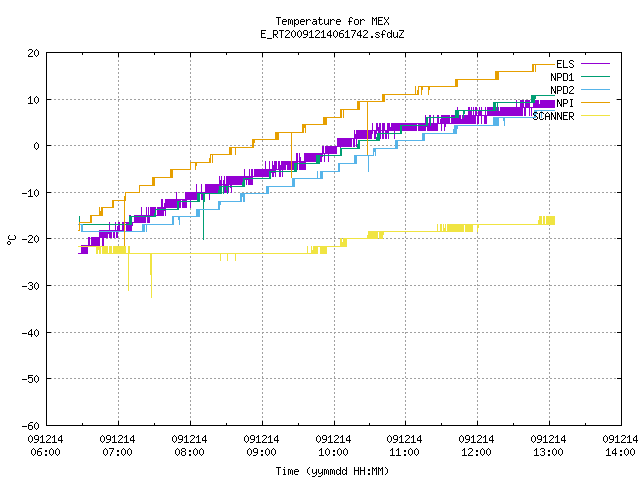The height and width of the screenshot is (480, 640).
Task: Click the x-axis tick label 091214 13:00
Action: (x=548, y=446)
